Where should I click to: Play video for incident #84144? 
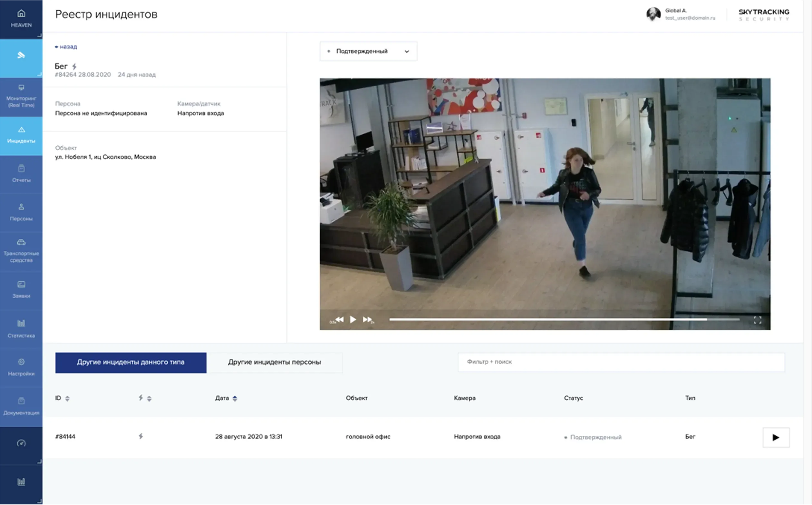click(x=776, y=438)
